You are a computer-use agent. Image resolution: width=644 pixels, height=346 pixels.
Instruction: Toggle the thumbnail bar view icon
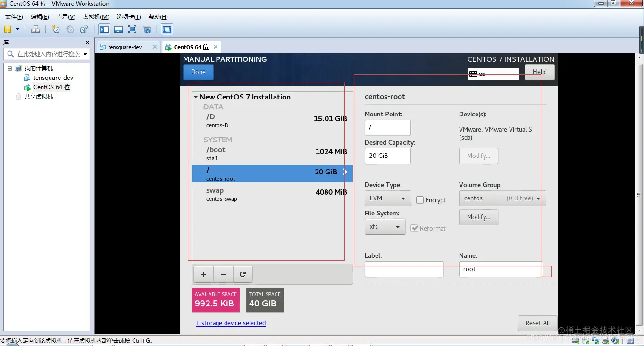pos(118,29)
